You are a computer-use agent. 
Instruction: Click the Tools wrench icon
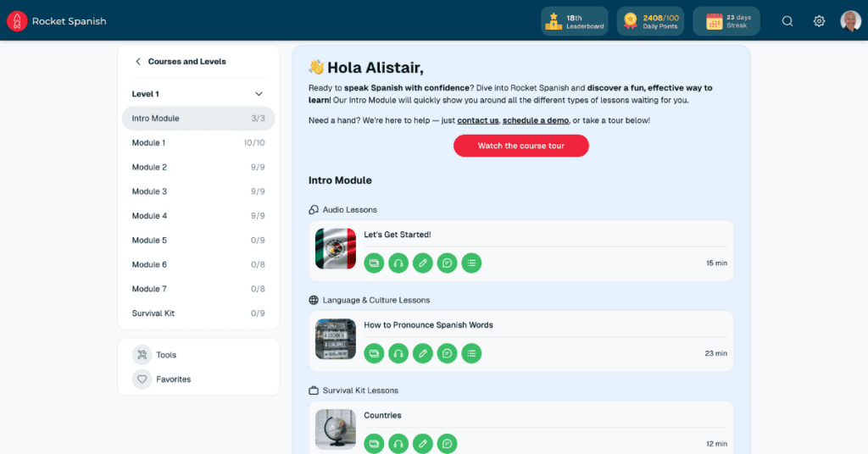[x=142, y=354]
